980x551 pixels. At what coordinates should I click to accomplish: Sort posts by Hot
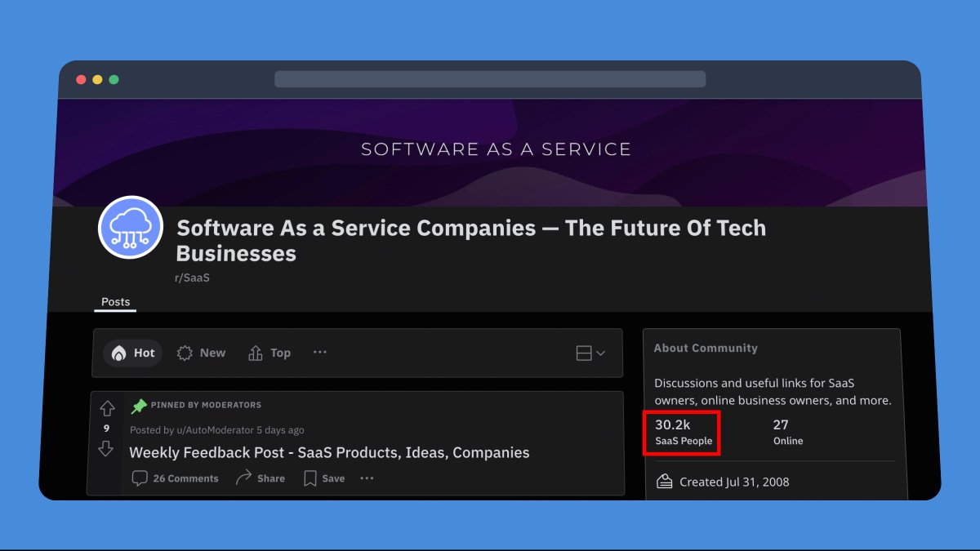click(133, 353)
